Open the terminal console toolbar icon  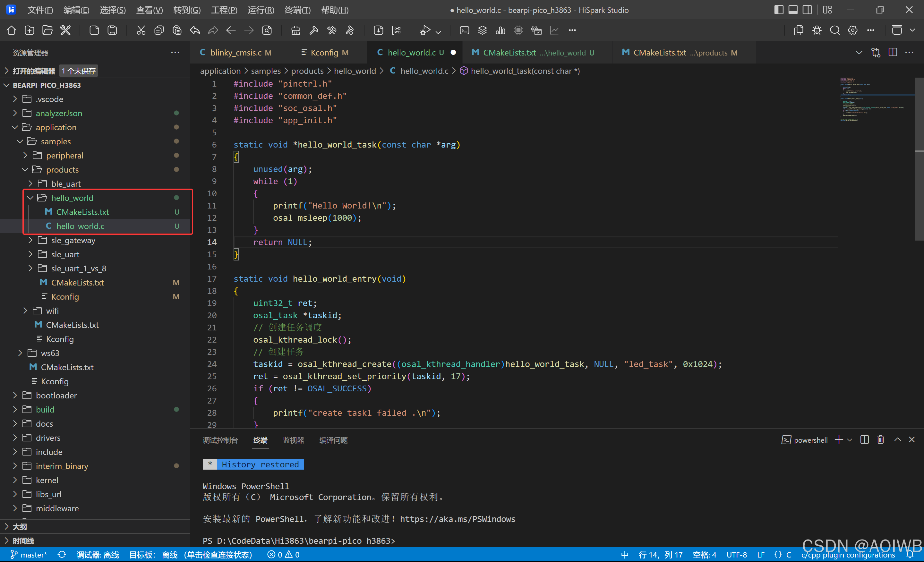(x=464, y=30)
